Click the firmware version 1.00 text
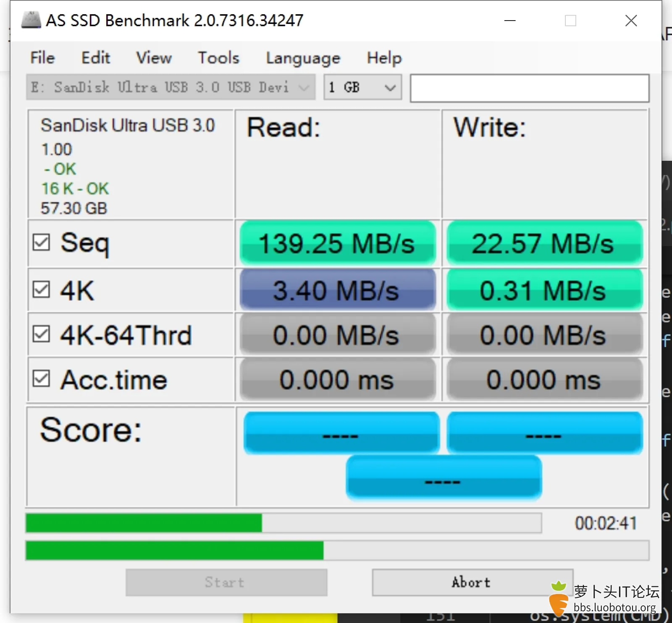This screenshot has height=623, width=672. pos(57,149)
